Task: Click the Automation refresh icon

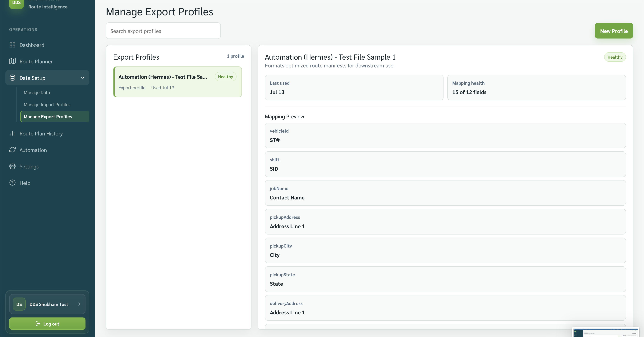Action: pyautogui.click(x=12, y=150)
